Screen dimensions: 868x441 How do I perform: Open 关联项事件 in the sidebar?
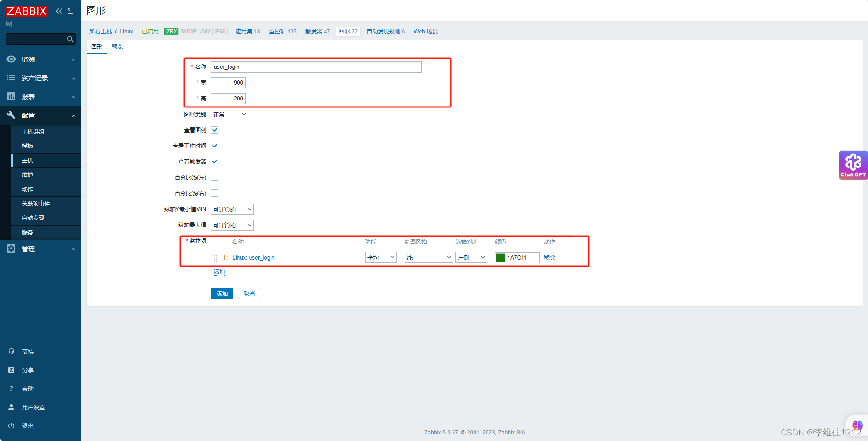[36, 204]
